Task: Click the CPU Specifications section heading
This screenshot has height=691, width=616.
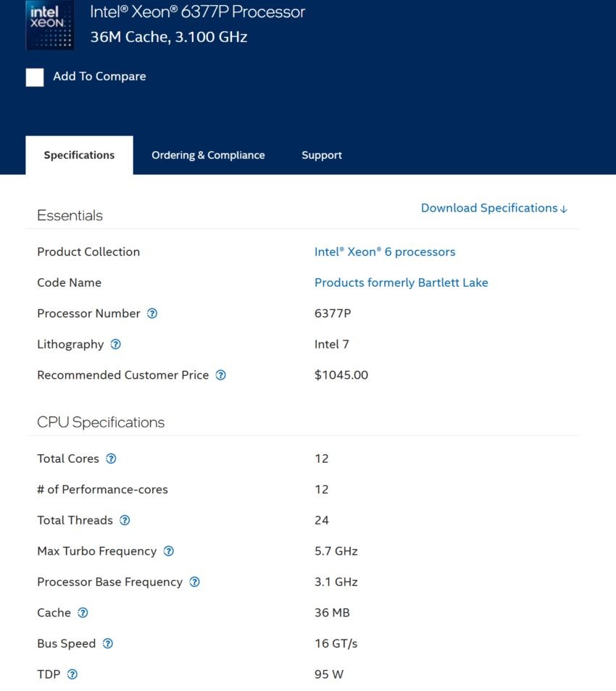Action: point(101,422)
